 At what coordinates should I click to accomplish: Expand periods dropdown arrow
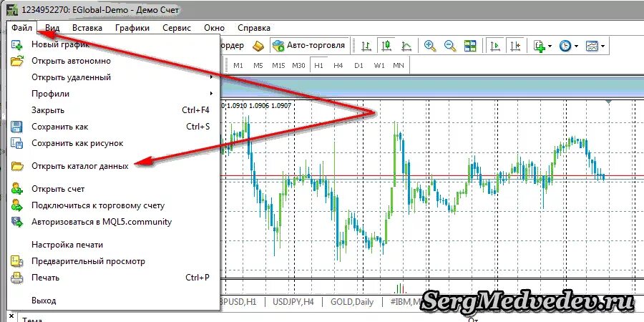tap(576, 46)
